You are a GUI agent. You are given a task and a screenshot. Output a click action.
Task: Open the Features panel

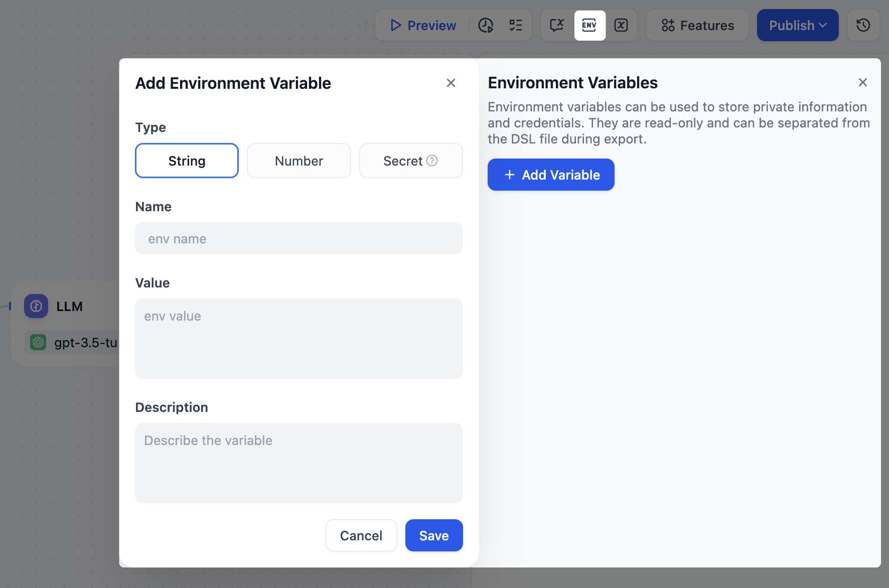click(697, 25)
